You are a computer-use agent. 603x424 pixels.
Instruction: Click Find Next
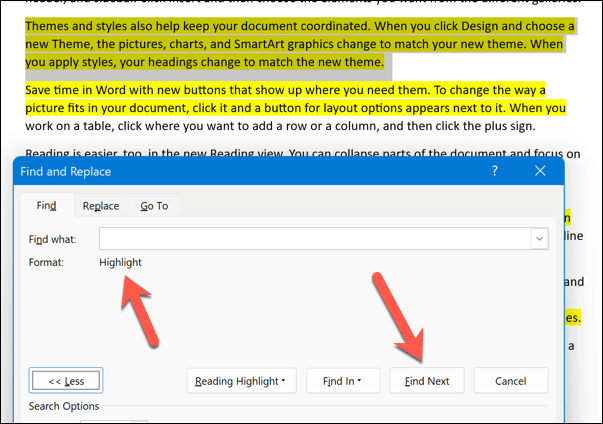pos(427,381)
